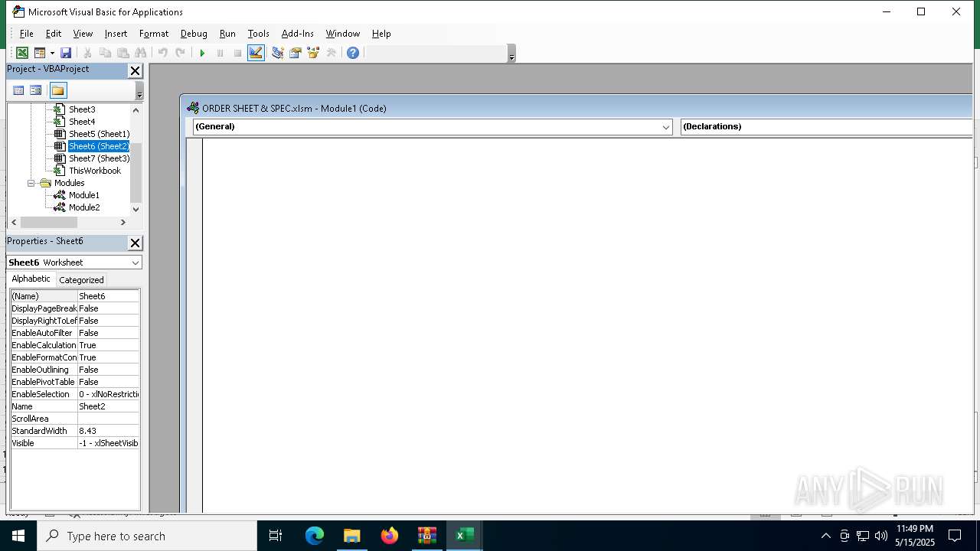Click the Undo arrow icon
Screen dimensions: 980x551
click(162, 53)
